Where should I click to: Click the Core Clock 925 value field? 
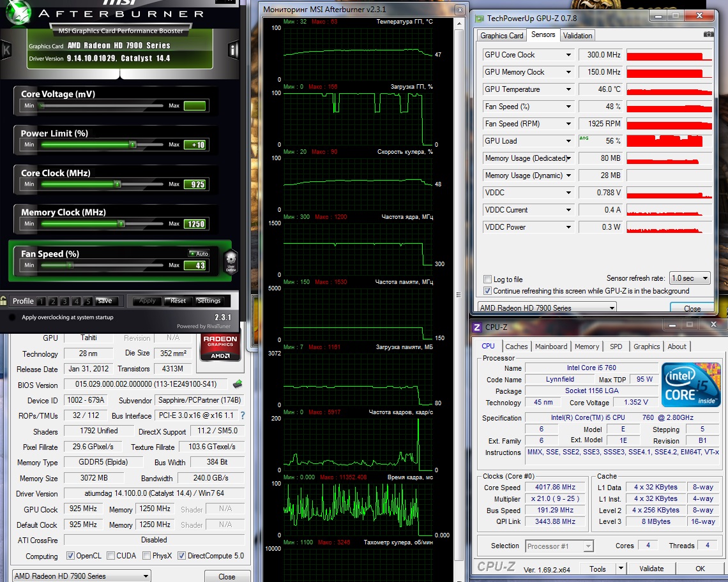195,184
